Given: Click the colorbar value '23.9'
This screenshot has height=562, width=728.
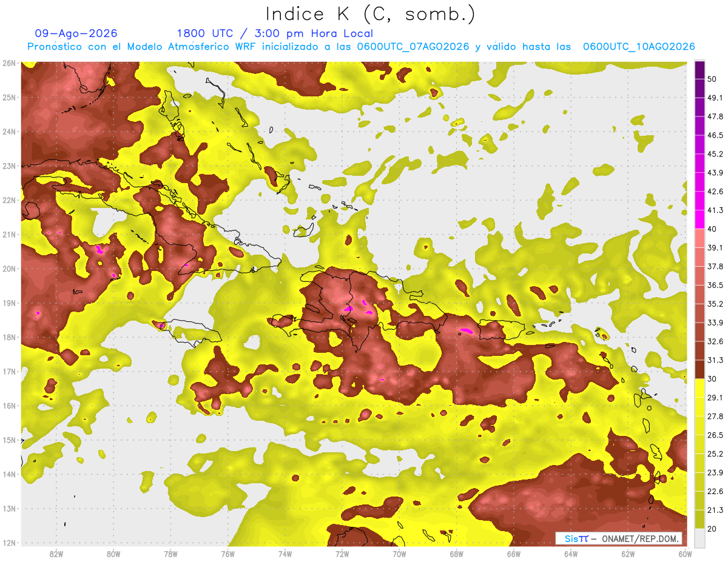Looking at the screenshot, I should tap(715, 473).
